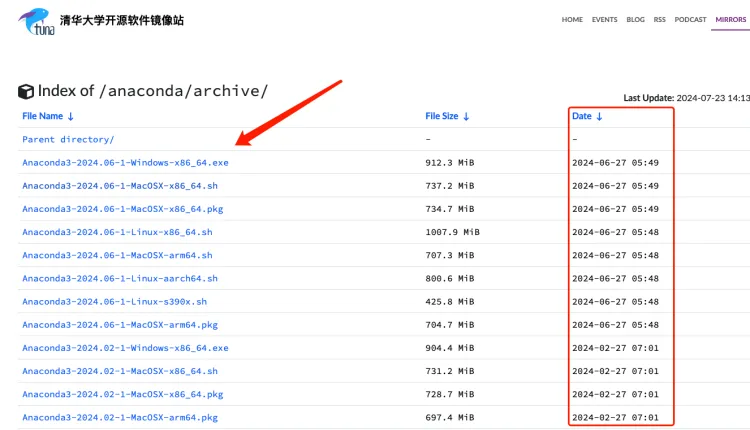Click the File Name column header

[x=43, y=116]
